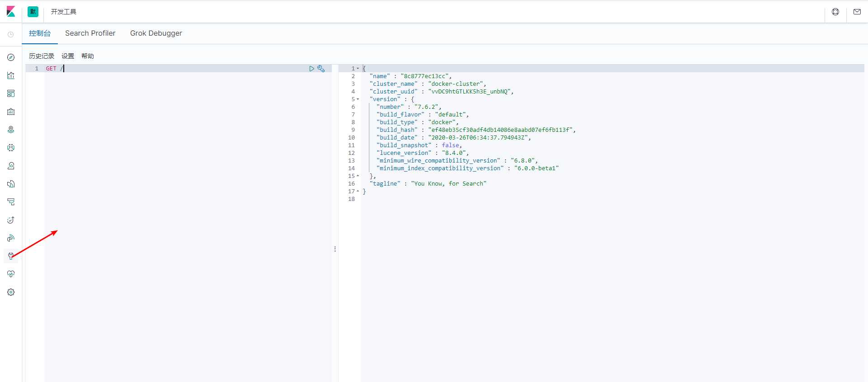
Task: Open Logs icon in sidebar
Action: click(11, 184)
